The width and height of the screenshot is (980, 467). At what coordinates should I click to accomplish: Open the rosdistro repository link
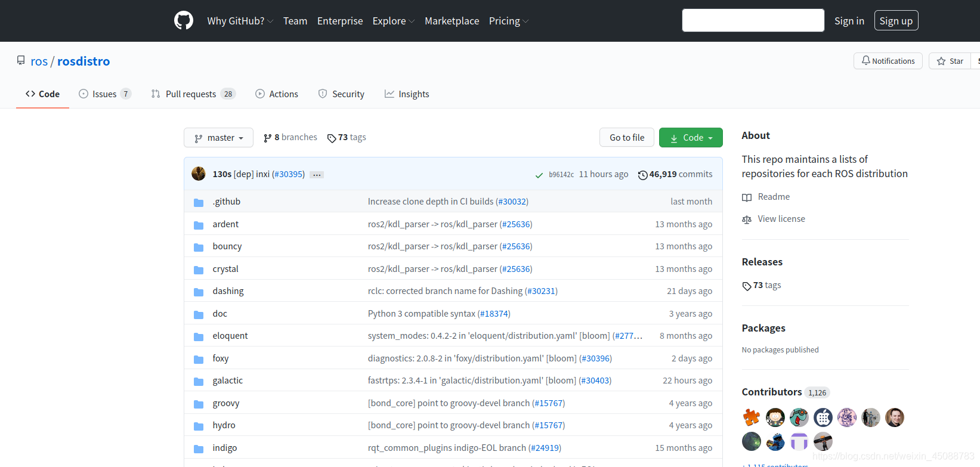coord(84,61)
